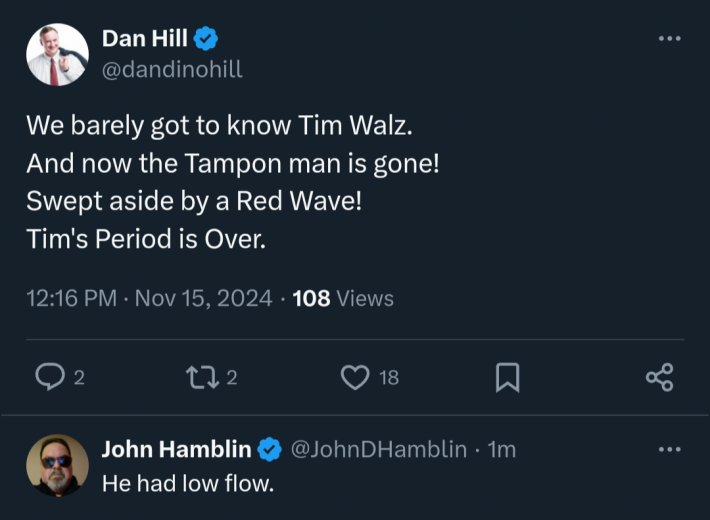Open the @JohnDHamblin handle

[379, 449]
